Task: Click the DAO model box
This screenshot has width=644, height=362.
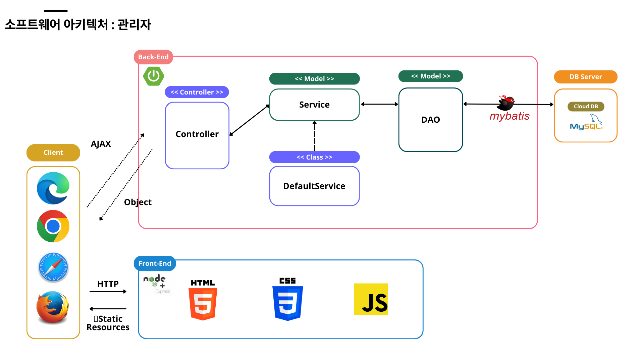Action: [430, 120]
